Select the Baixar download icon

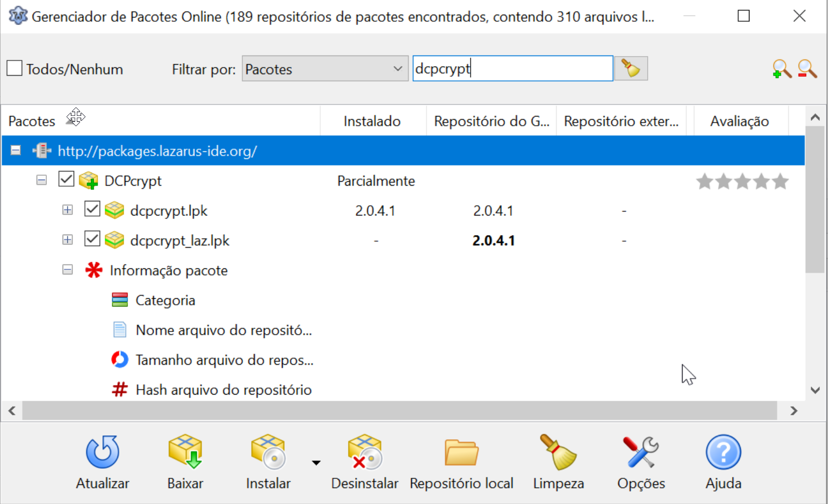coord(185,452)
